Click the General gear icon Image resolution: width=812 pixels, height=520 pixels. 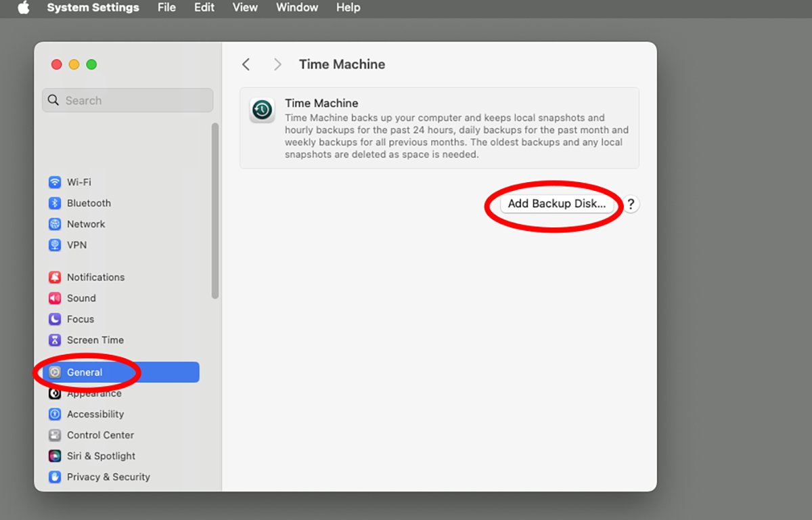point(55,372)
